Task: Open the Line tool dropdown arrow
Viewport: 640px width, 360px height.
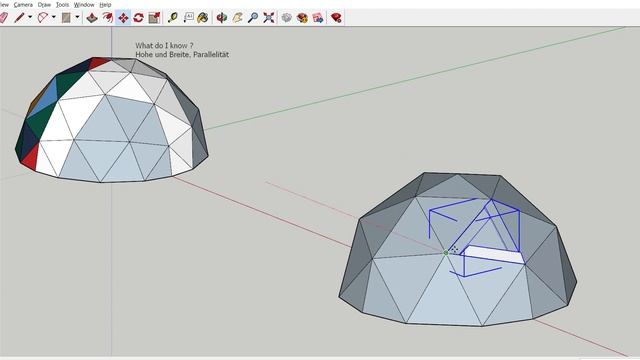Action: click(x=30, y=18)
